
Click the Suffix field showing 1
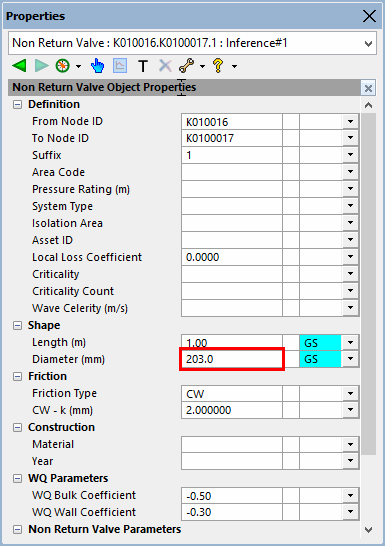pos(232,155)
